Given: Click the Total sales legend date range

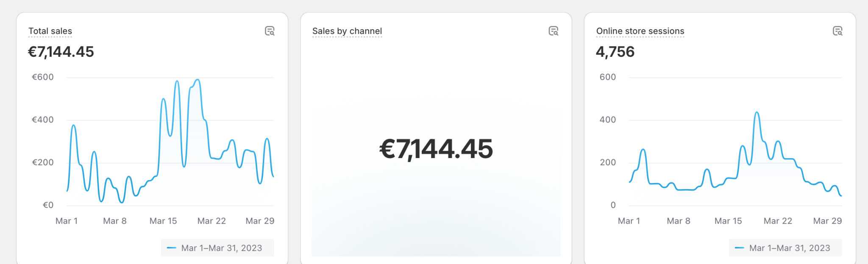Looking at the screenshot, I should click(x=221, y=248).
